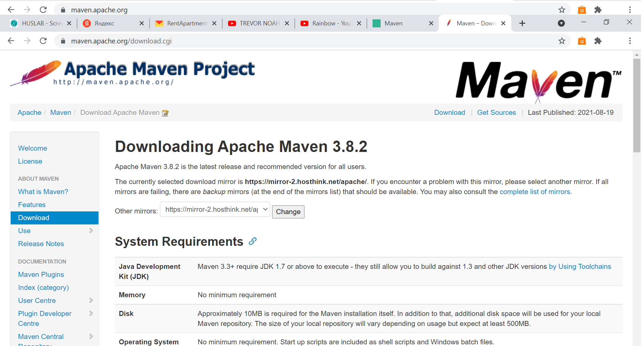Close the Яндекс tab

(142, 23)
